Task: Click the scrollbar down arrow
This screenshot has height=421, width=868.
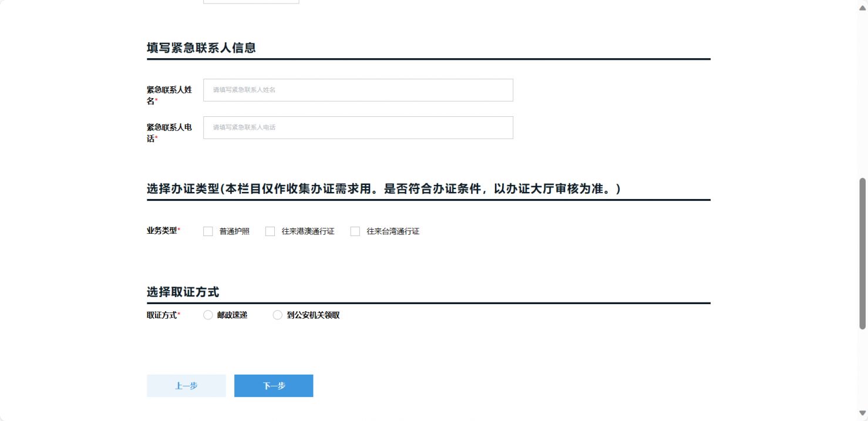Action: pos(862,413)
